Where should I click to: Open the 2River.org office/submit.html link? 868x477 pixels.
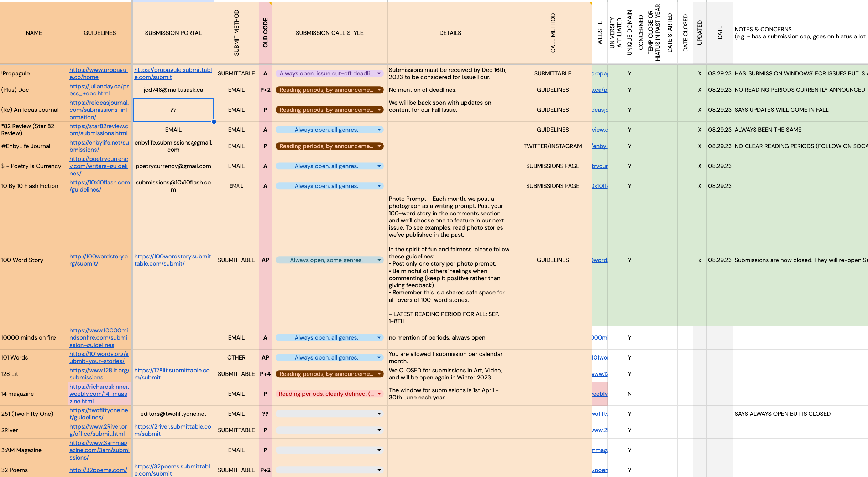(x=98, y=430)
